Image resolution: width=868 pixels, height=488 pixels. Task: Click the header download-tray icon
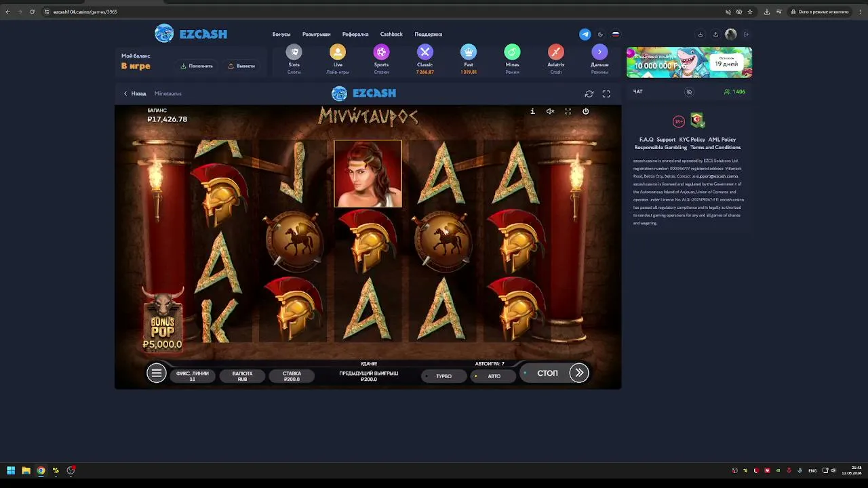(701, 34)
